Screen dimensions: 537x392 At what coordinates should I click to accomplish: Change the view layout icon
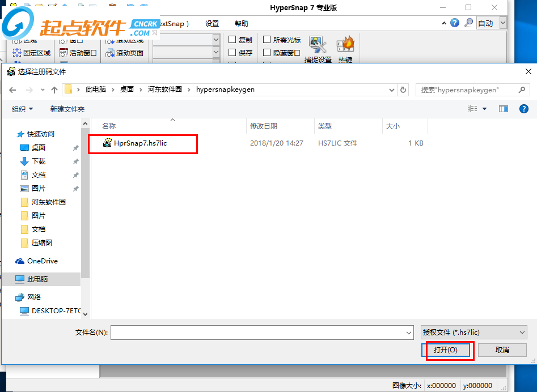click(x=472, y=109)
